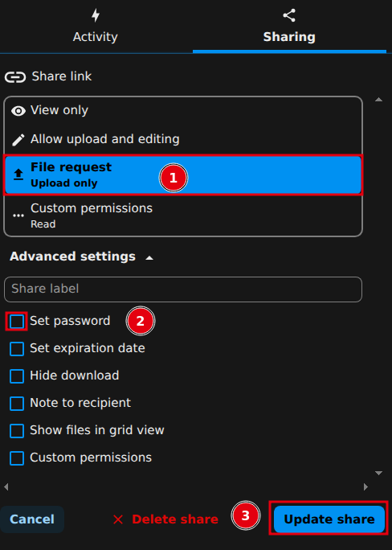This screenshot has height=550, width=392.
Task: Click the scroll-down arrow at the panel's lower right
Action: coord(378,473)
